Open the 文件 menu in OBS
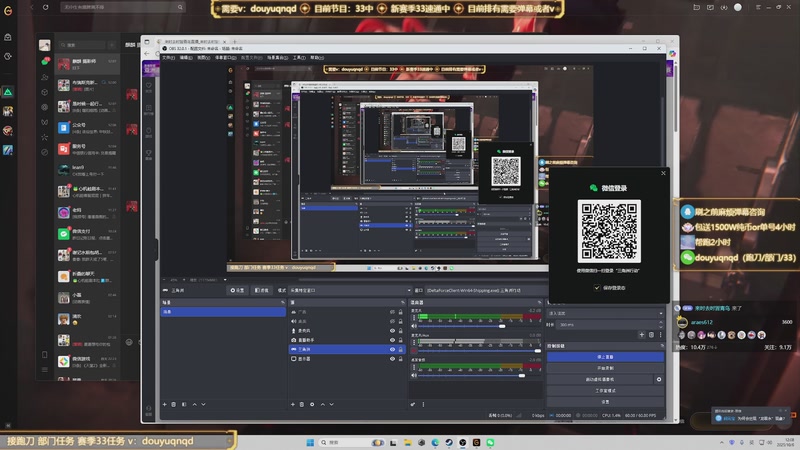Screen dimensions: 800x450 (168, 57)
